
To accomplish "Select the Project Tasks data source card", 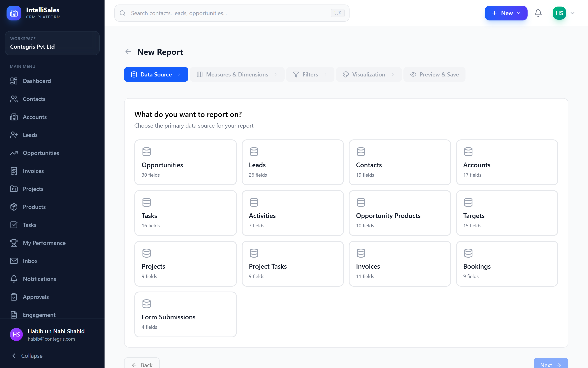I will pos(293,264).
